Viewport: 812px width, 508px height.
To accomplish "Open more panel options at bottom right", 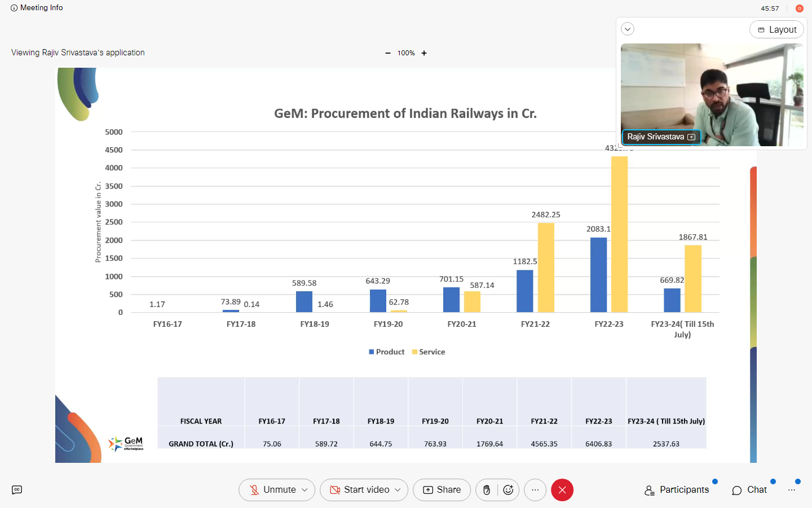I will tap(792, 490).
